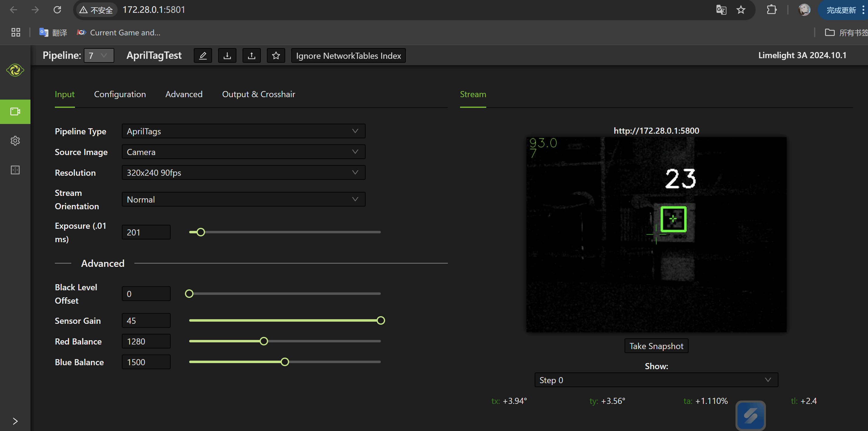Image resolution: width=868 pixels, height=431 pixels.
Task: Click the Take Snapshot button
Action: tap(656, 346)
